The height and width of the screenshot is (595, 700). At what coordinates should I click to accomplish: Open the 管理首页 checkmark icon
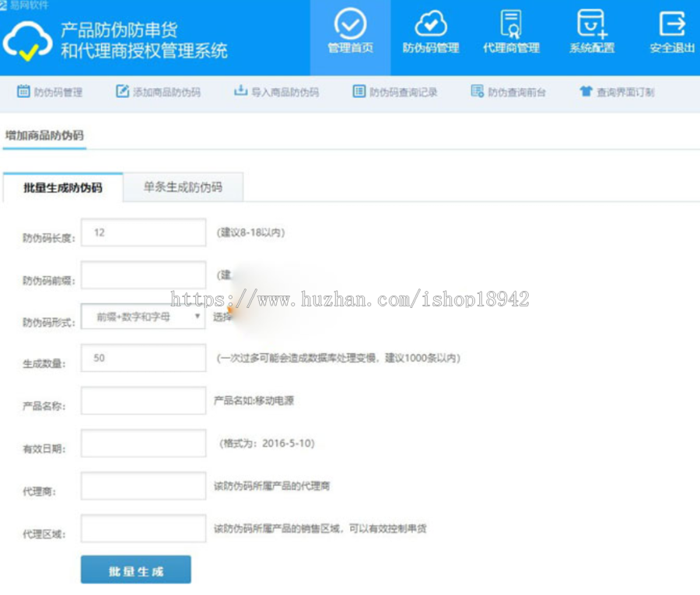coord(351,23)
